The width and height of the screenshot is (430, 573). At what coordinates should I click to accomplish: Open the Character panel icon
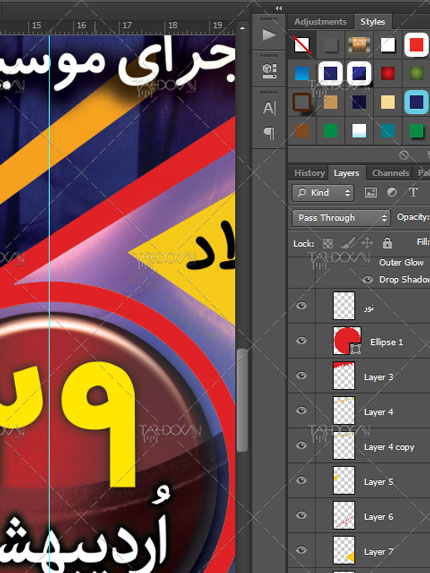click(x=269, y=108)
